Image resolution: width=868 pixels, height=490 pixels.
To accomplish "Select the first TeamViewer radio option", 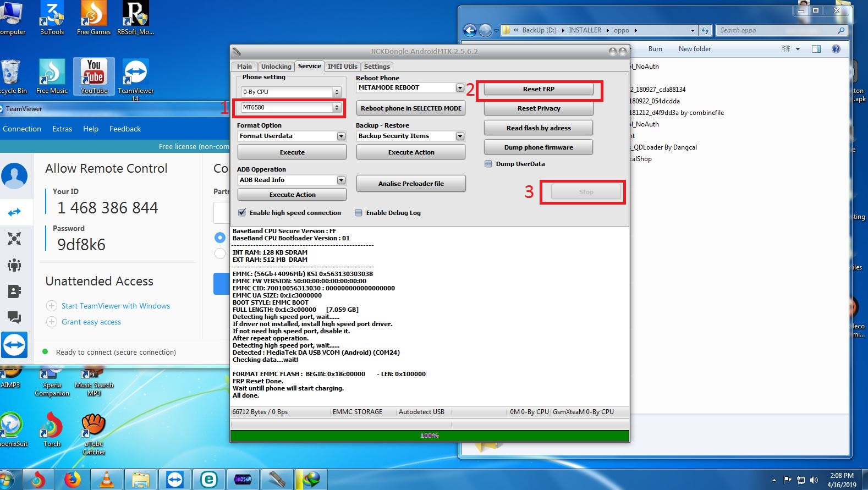I will tap(220, 238).
